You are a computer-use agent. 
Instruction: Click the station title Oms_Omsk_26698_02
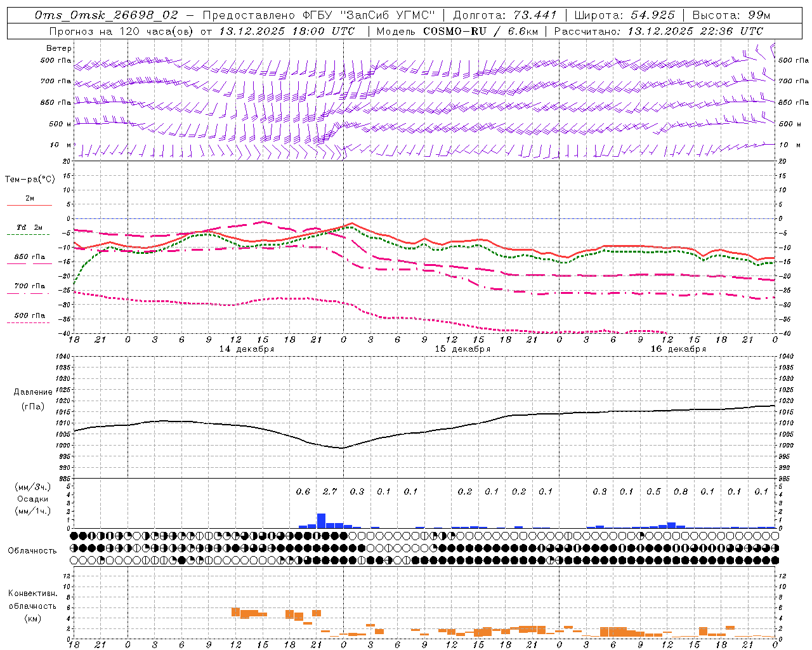[x=107, y=15]
